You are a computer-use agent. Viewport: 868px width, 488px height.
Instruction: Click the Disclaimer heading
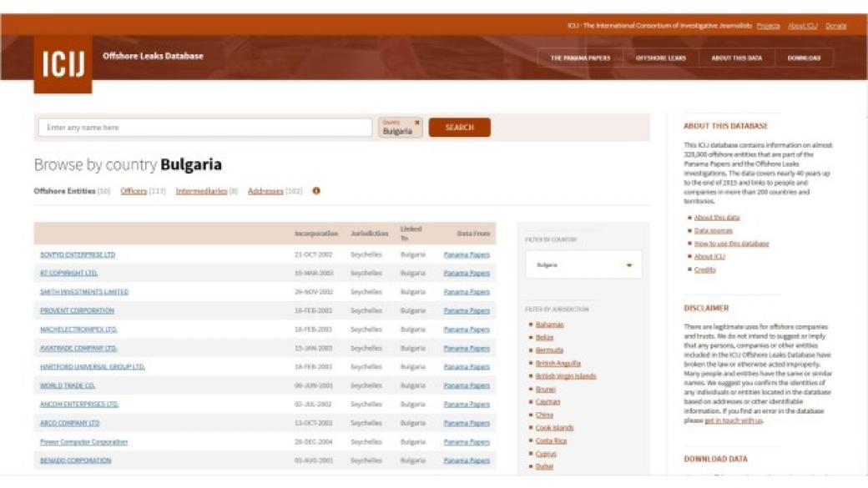pos(706,308)
